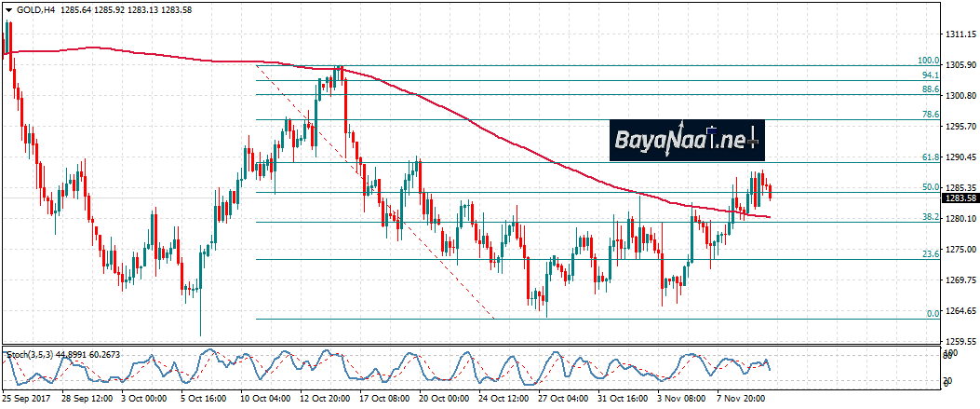980x409 pixels.
Task: Select the 25 Sep 2017 date marker
Action: pos(25,398)
